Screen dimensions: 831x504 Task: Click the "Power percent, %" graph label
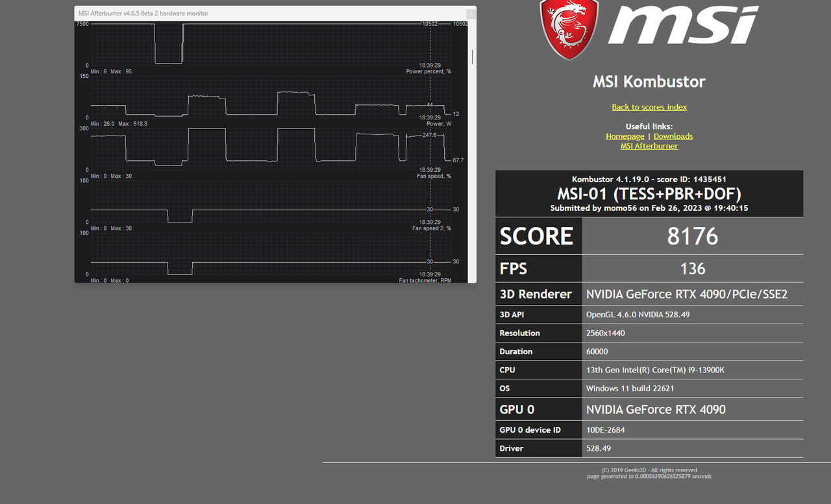428,71
